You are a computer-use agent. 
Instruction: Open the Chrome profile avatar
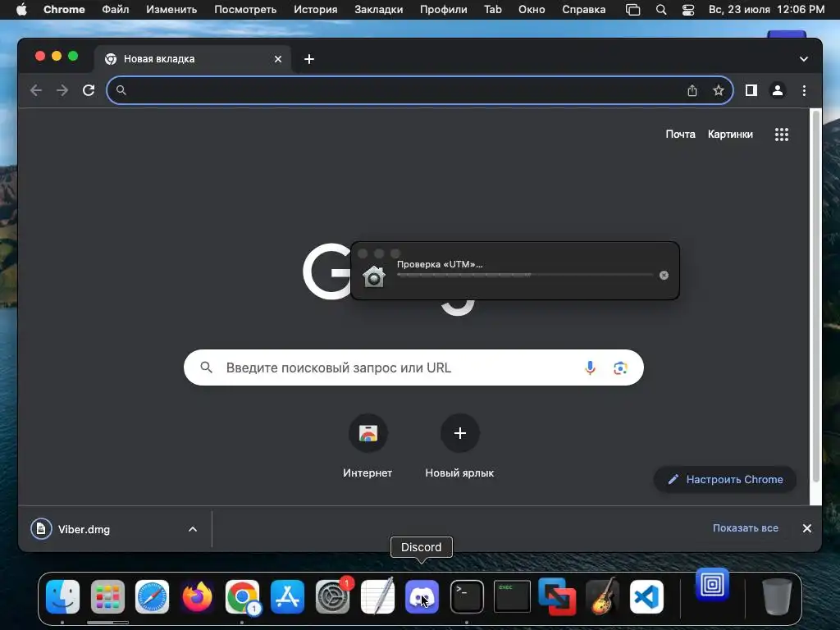(778, 90)
